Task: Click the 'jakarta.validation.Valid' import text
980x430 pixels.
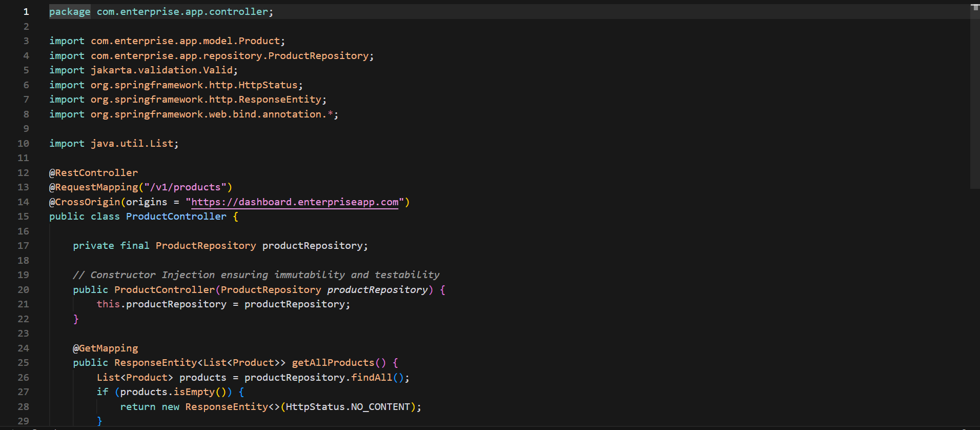Action: tap(162, 70)
